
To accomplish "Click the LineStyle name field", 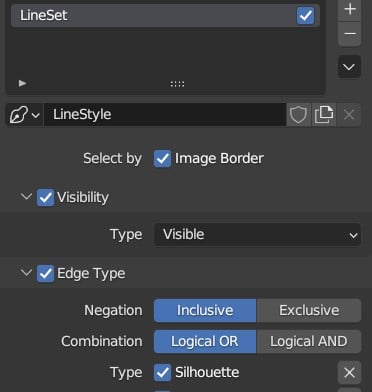I will coord(165,115).
